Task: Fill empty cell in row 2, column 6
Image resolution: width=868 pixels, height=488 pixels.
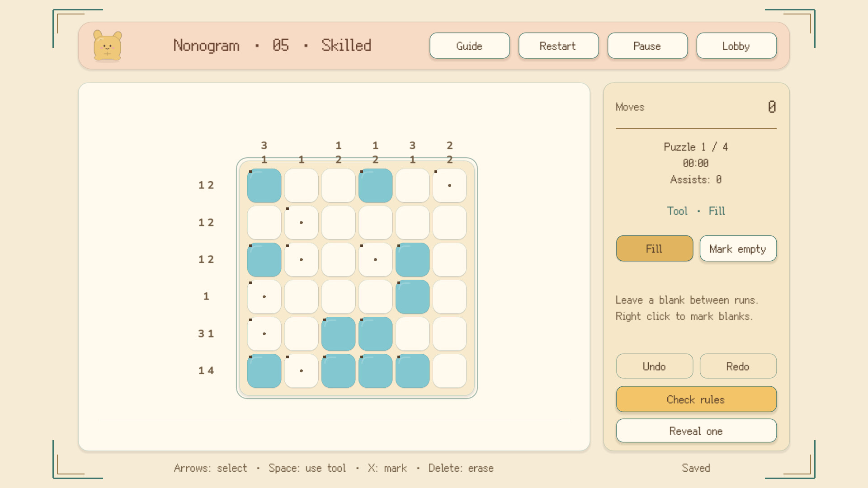Action: [449, 222]
